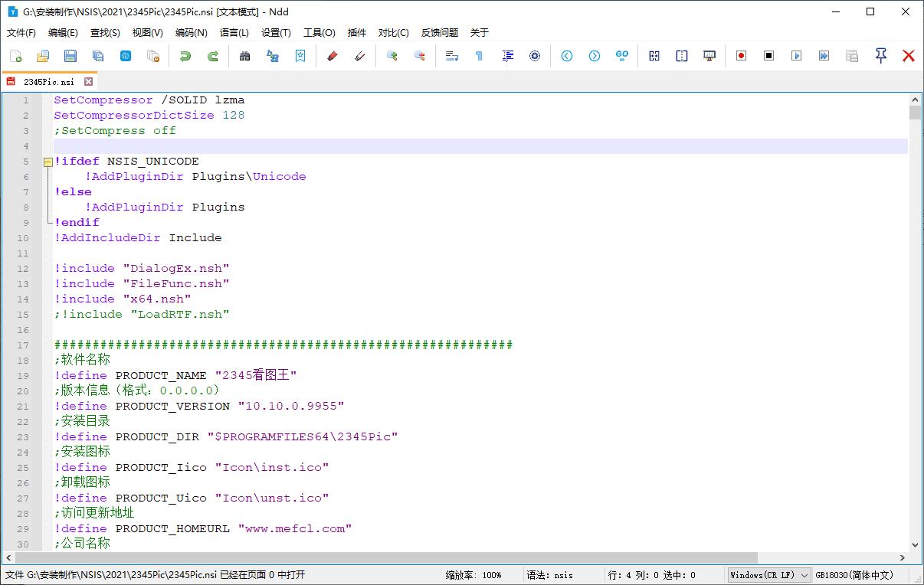Toggle show all characters pilcrow icon
Viewport: 924px width, 585px height.
tap(480, 56)
